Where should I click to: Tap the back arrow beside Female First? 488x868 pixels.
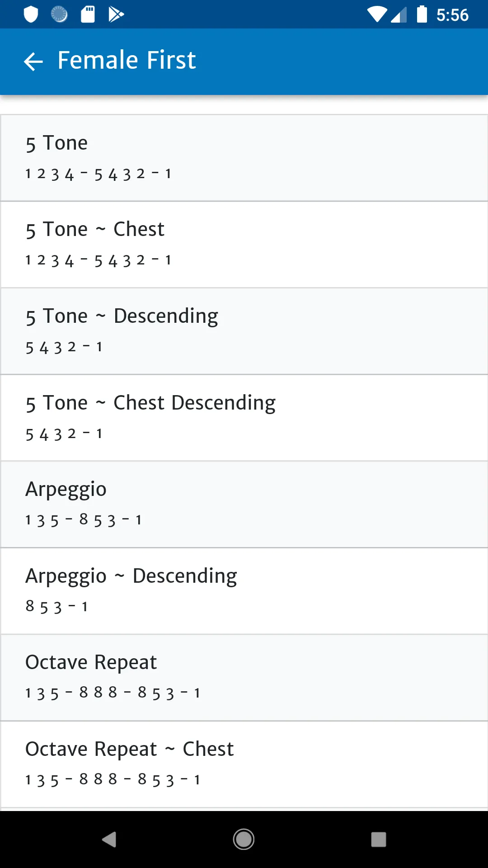[x=33, y=61]
